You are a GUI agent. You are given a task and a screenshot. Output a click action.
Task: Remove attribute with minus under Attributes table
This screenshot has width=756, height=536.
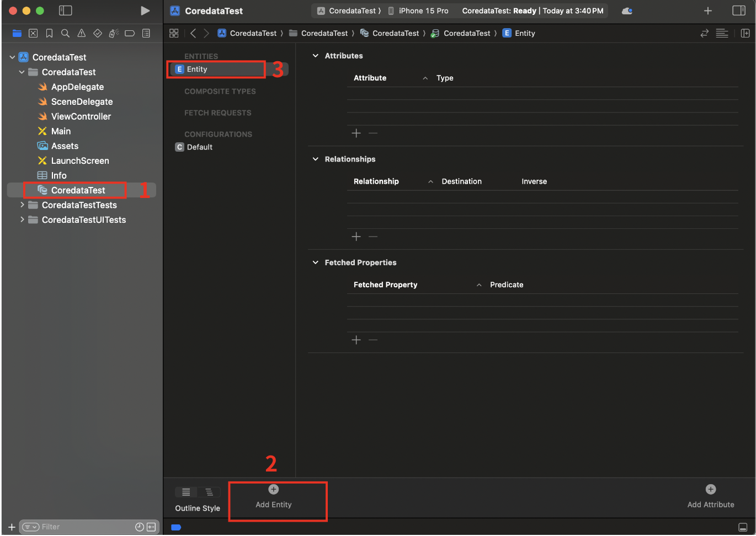pyautogui.click(x=373, y=133)
